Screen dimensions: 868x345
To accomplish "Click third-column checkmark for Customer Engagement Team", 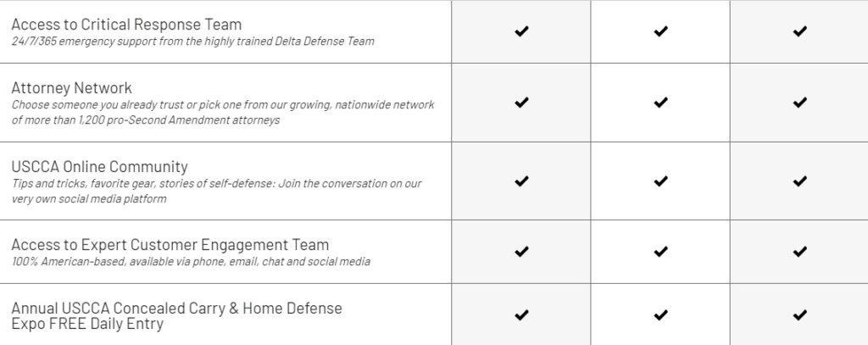I will [x=799, y=252].
